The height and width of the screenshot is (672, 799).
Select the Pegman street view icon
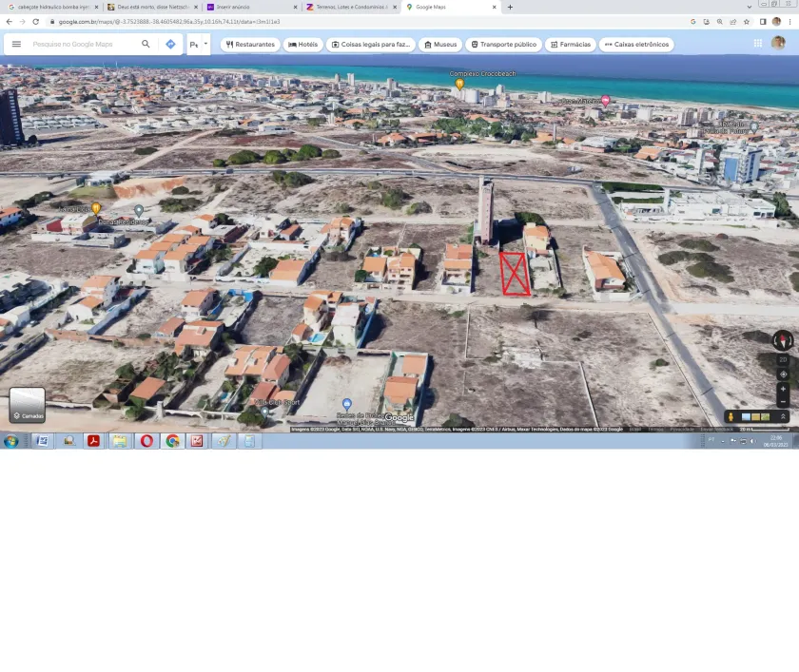(731, 416)
